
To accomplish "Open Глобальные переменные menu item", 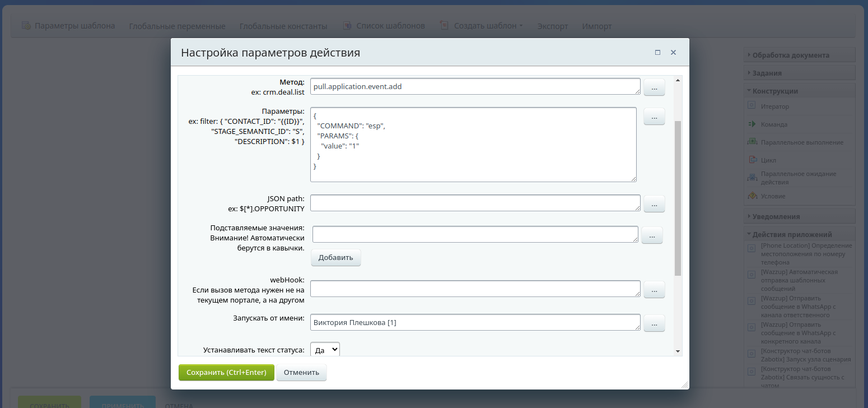I will point(177,26).
